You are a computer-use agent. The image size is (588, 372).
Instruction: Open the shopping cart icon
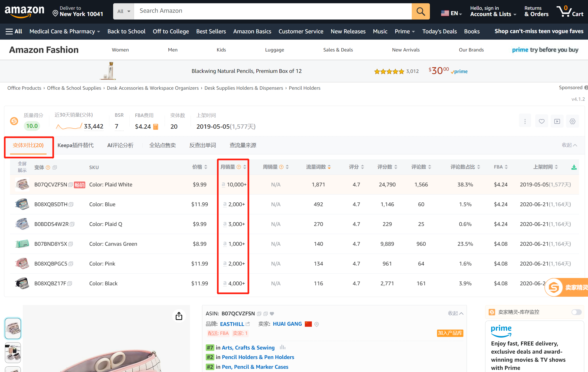click(570, 11)
